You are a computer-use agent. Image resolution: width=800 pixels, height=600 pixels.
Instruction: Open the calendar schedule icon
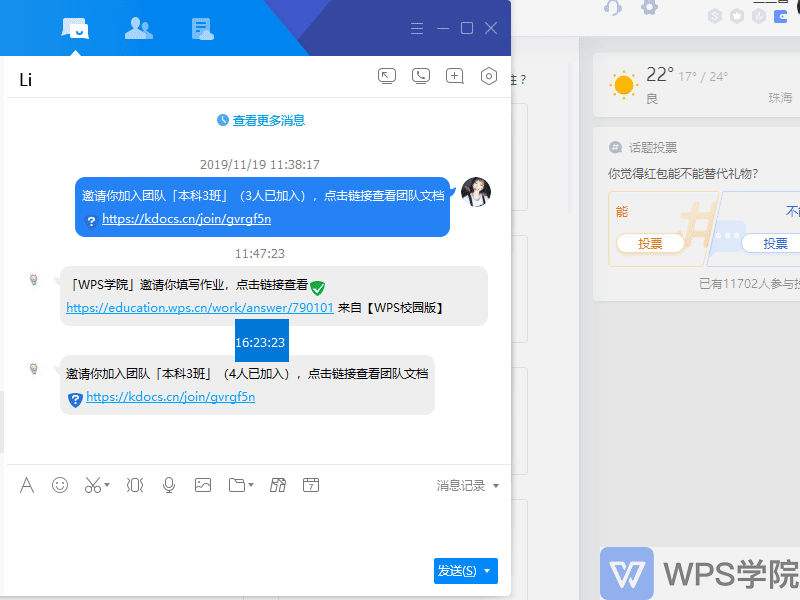point(311,485)
